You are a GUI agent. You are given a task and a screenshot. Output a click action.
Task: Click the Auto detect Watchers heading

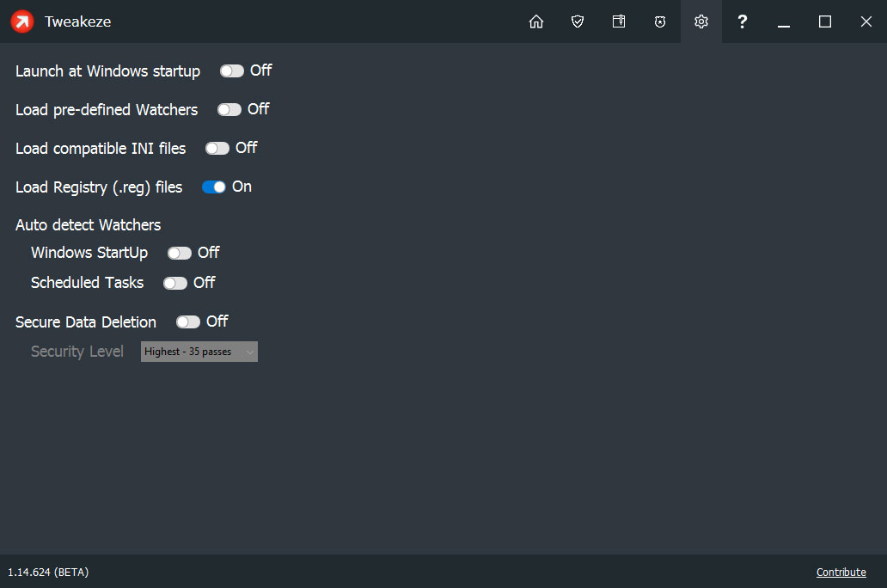click(x=88, y=224)
